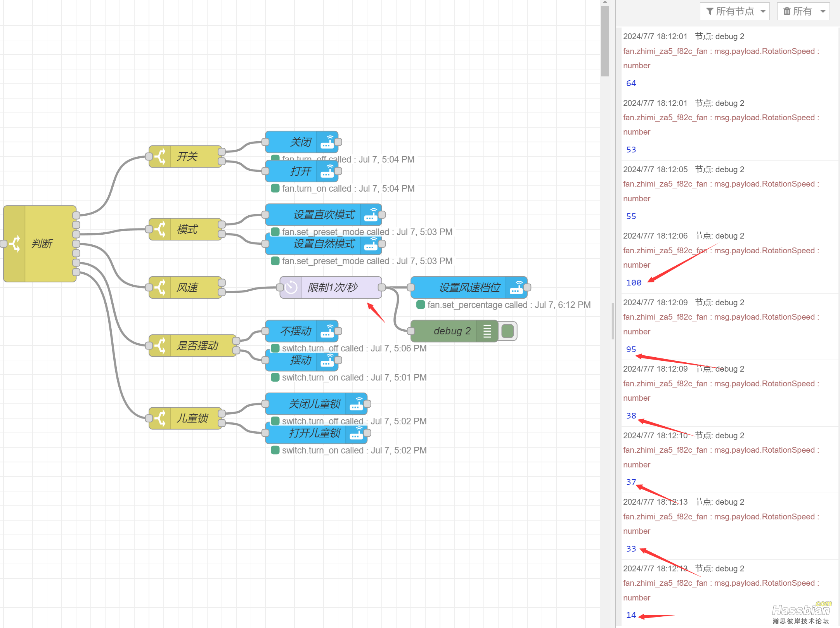The height and width of the screenshot is (628, 840).
Task: Click the input port of debug 2 node
Action: click(x=411, y=331)
